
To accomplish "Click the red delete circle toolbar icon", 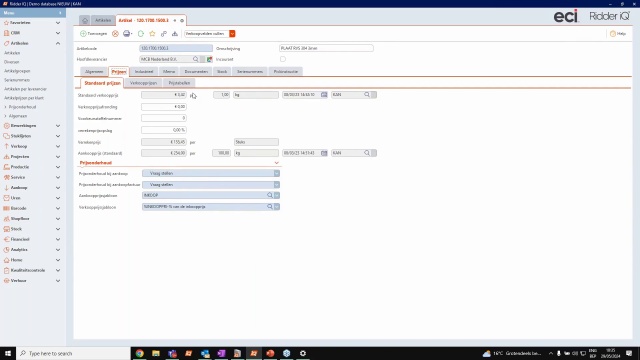I will pos(116,34).
